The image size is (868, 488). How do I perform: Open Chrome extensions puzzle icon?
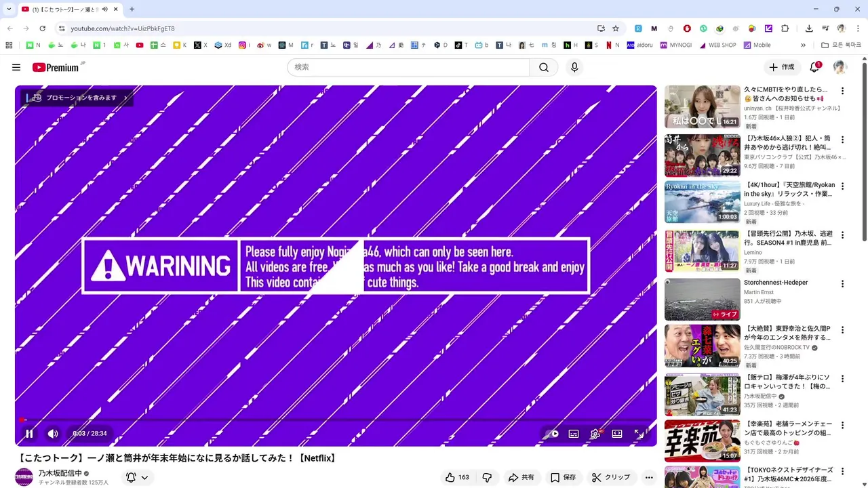tap(785, 28)
